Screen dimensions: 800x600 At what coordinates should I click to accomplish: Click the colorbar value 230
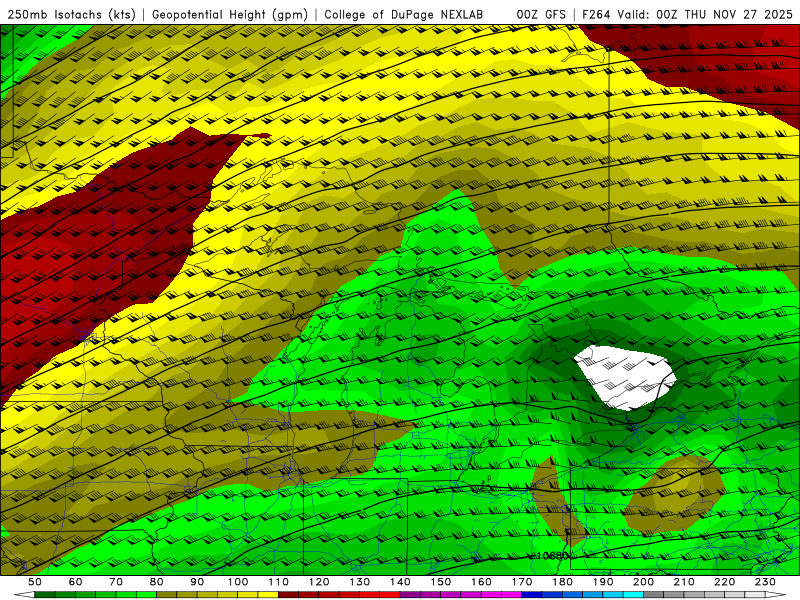click(x=765, y=582)
